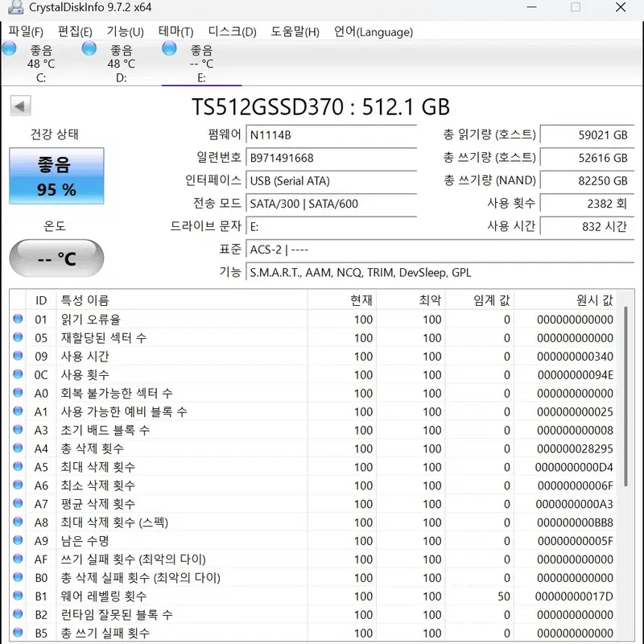Click the firmware field N1114B
The height and width of the screenshot is (644, 644).
331,135
